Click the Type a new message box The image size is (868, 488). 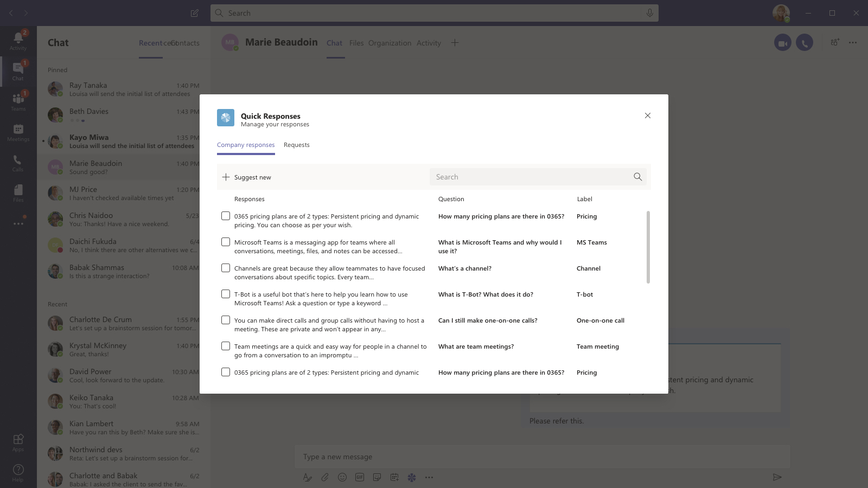542,457
